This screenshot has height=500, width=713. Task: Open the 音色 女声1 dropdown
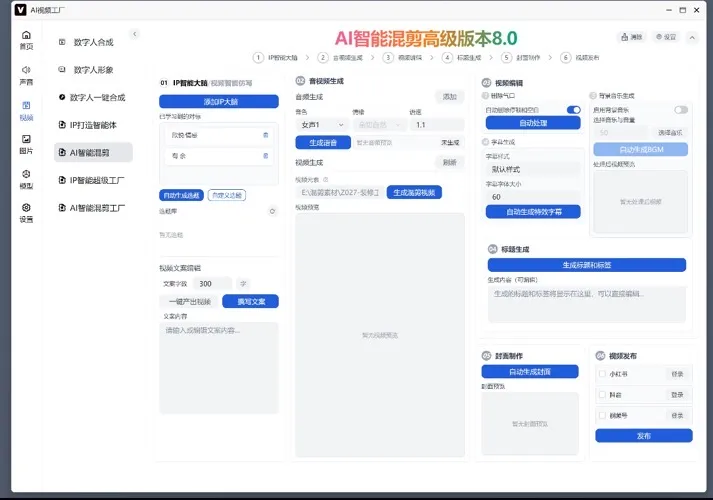pos(322,125)
